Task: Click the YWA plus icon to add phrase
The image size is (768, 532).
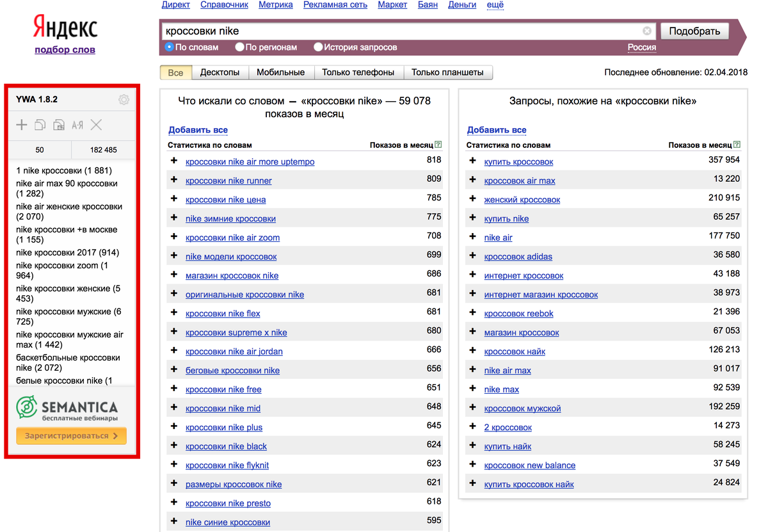Action: [22, 125]
